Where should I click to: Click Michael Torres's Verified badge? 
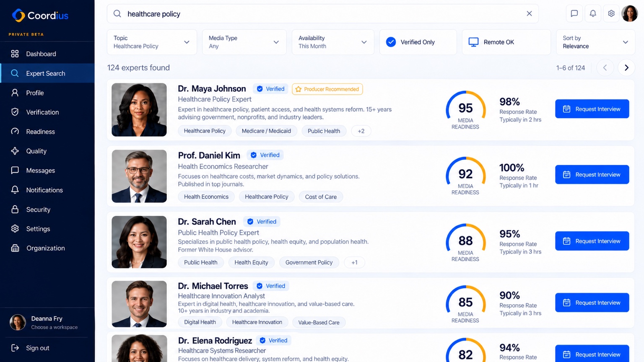tap(271, 286)
